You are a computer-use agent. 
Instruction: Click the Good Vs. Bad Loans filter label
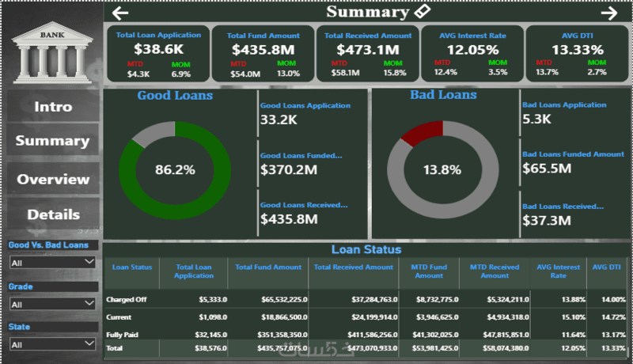pos(48,245)
